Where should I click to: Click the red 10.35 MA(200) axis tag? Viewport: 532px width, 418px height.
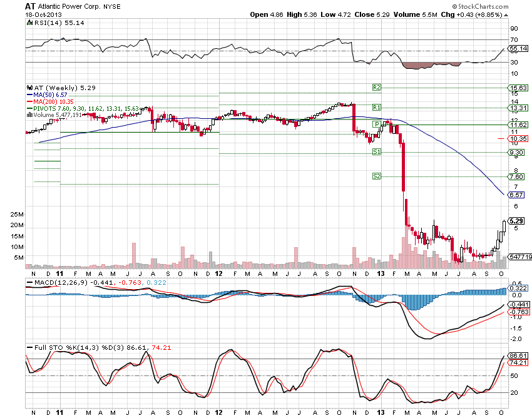[x=519, y=139]
